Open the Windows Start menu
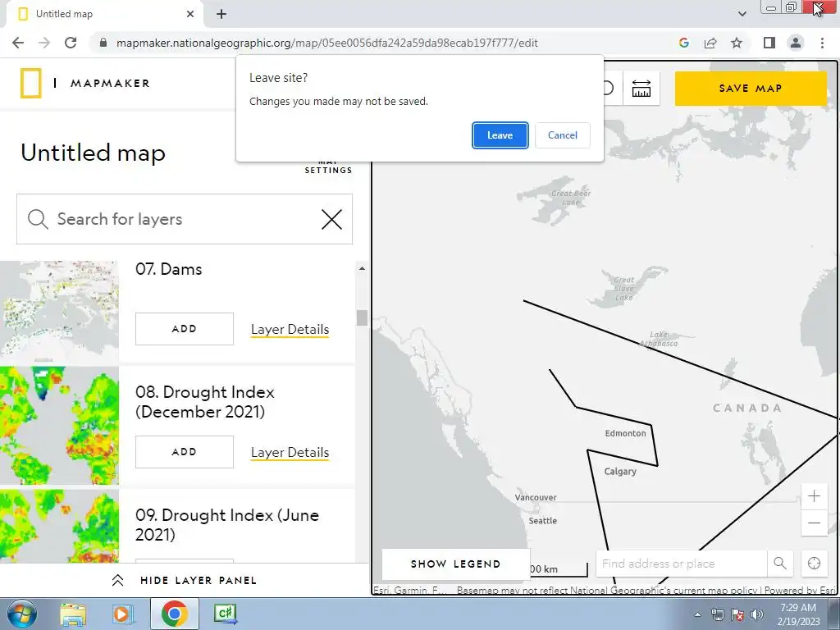 tap(22, 614)
